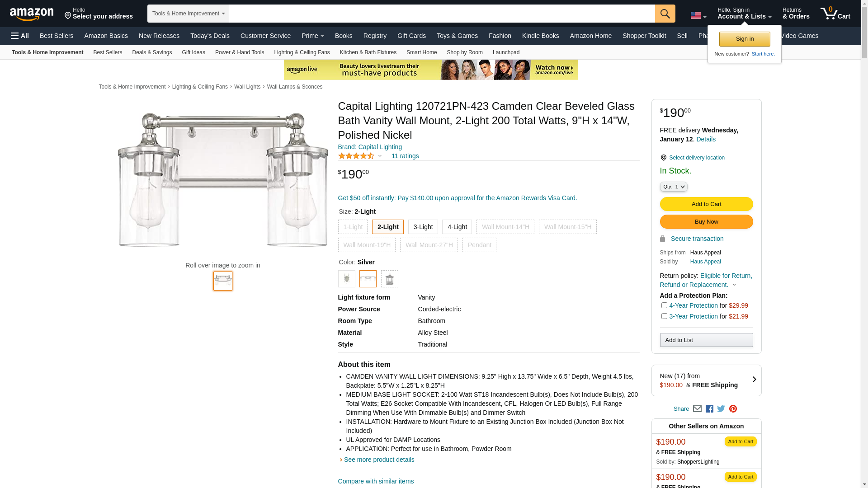Open the country flag language selector
This screenshot has width=868, height=488.
point(698,16)
